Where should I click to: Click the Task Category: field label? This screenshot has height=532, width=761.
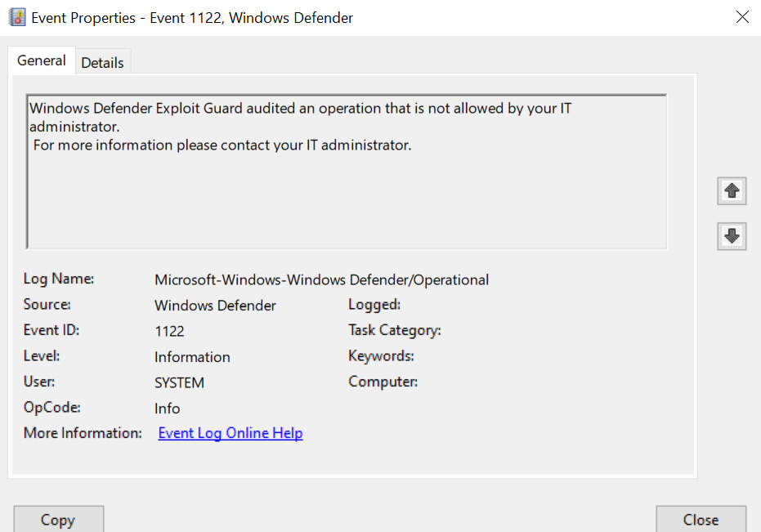395,330
